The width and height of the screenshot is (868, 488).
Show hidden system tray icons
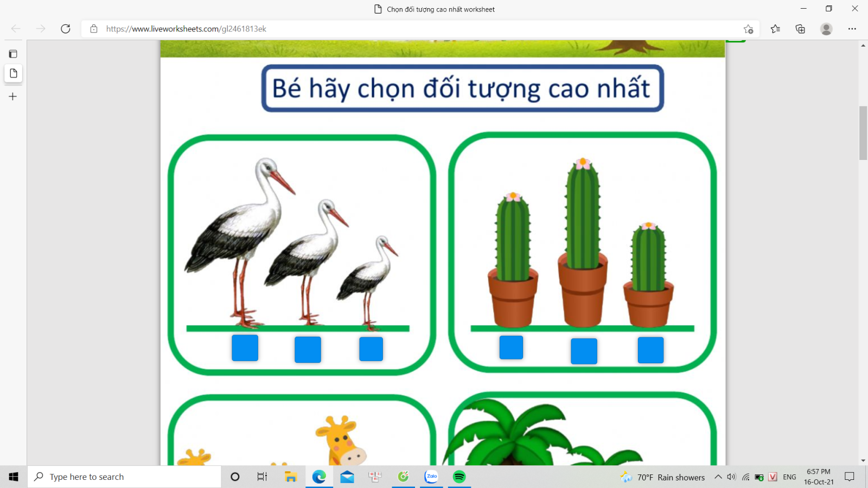(718, 477)
